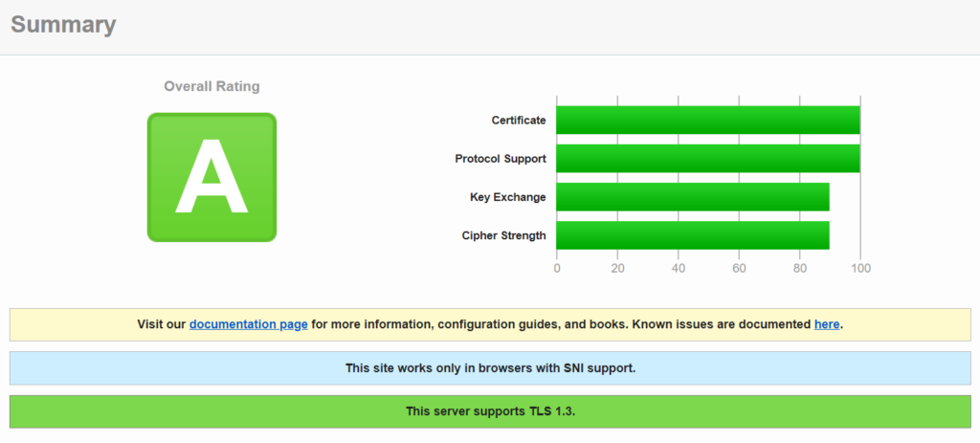
Task: Click the 'Certificate' chart label
Action: tap(519, 120)
